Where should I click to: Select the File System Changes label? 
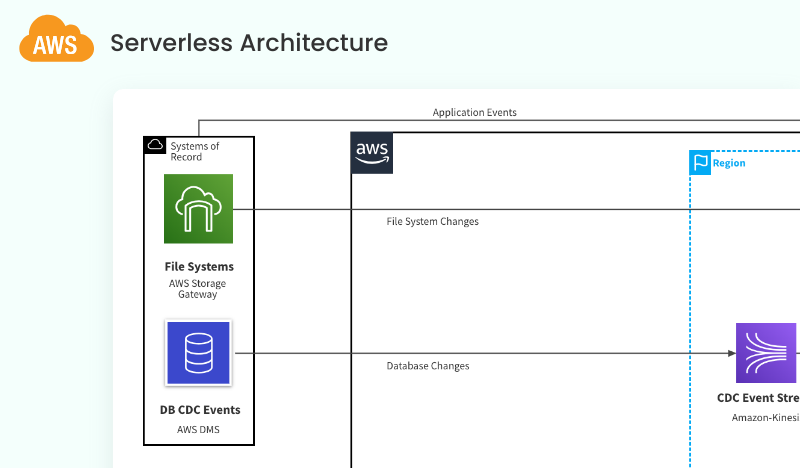pos(432,221)
